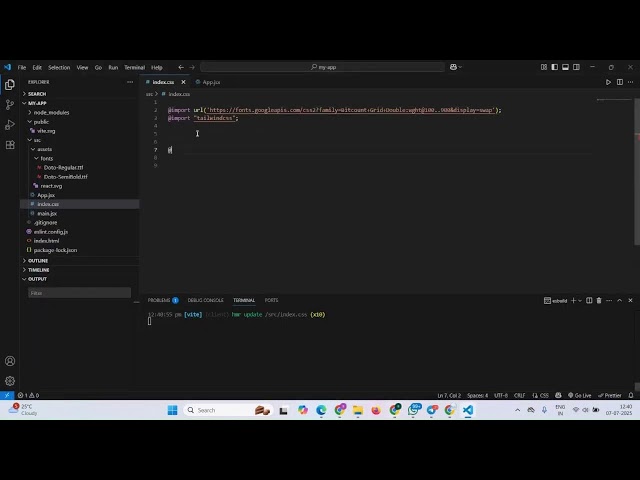Collapse the public folder
640x480 pixels.
pyautogui.click(x=80, y=122)
